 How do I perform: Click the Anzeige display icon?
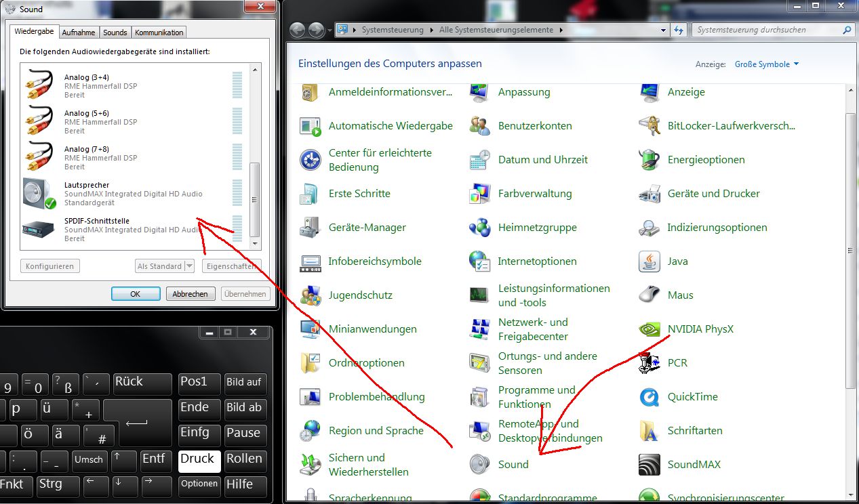point(650,93)
